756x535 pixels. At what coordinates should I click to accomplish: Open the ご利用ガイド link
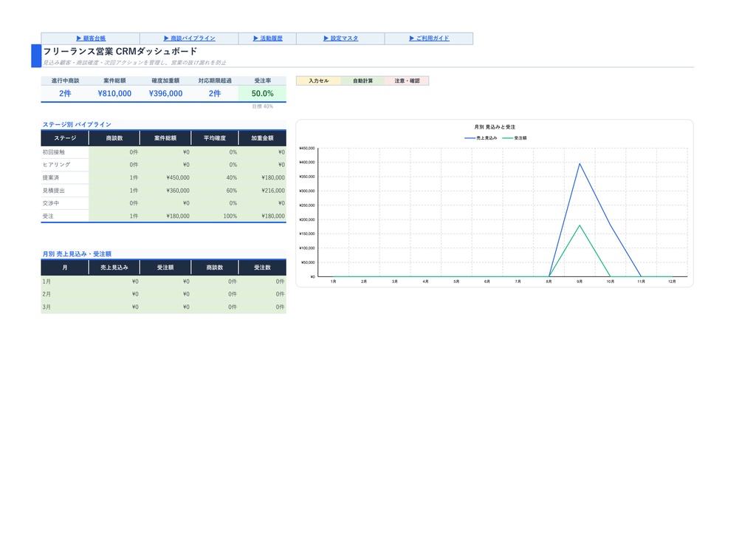429,38
